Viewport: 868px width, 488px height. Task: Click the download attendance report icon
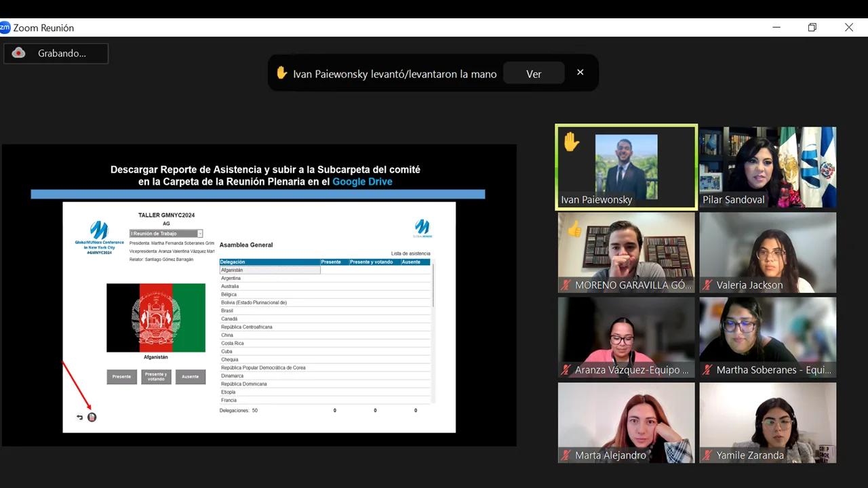(x=92, y=417)
